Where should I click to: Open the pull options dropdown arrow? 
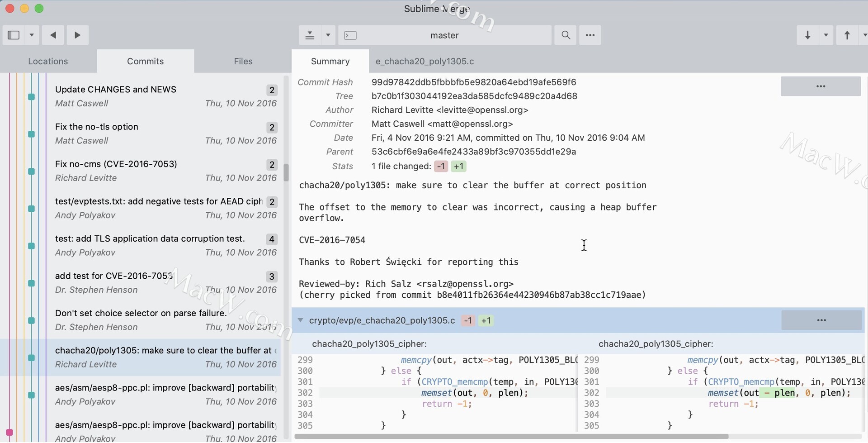[x=826, y=35]
